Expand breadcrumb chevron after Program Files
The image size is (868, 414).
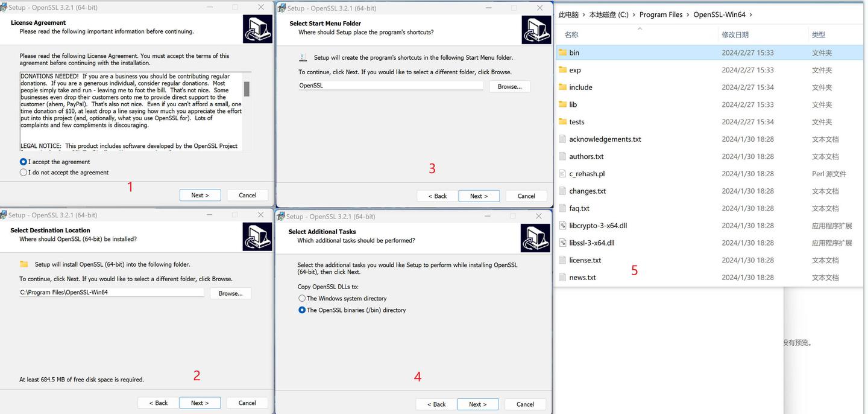688,14
